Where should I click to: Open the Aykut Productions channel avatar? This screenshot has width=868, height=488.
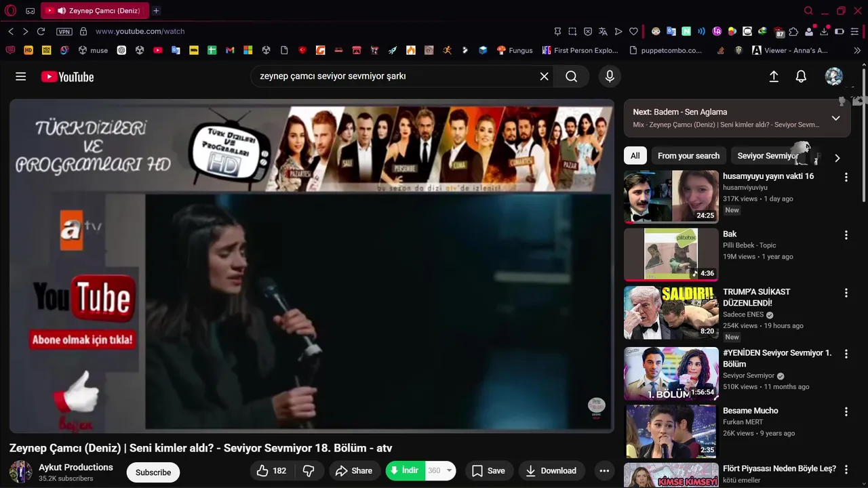(x=20, y=472)
